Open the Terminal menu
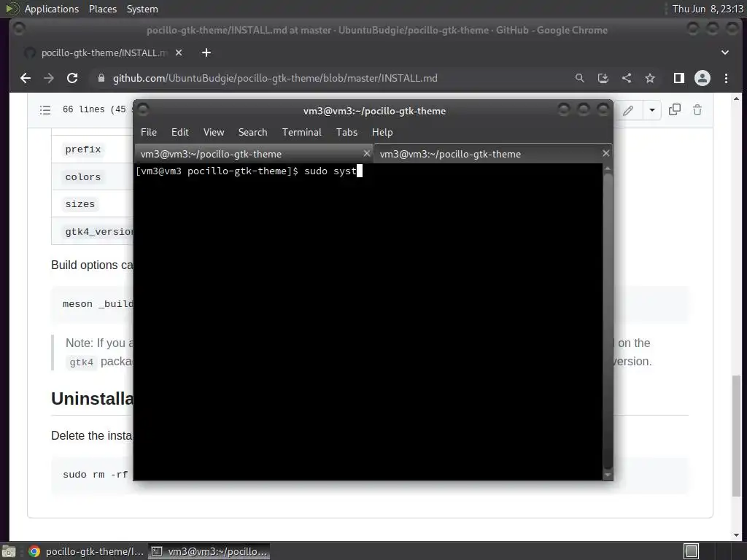Image resolution: width=747 pixels, height=560 pixels. click(301, 132)
